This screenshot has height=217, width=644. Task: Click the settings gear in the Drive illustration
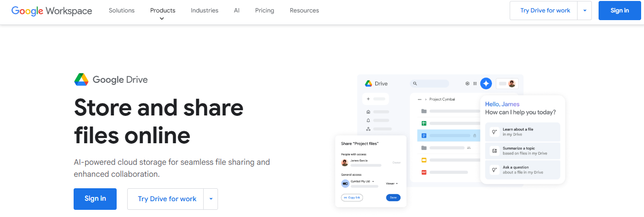(468, 83)
